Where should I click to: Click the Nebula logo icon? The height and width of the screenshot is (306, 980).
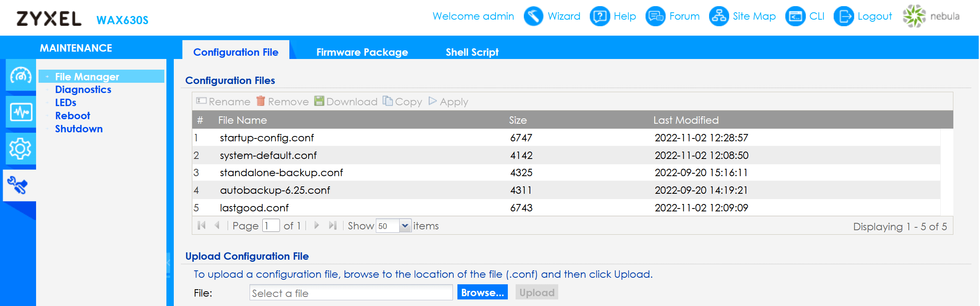(914, 16)
